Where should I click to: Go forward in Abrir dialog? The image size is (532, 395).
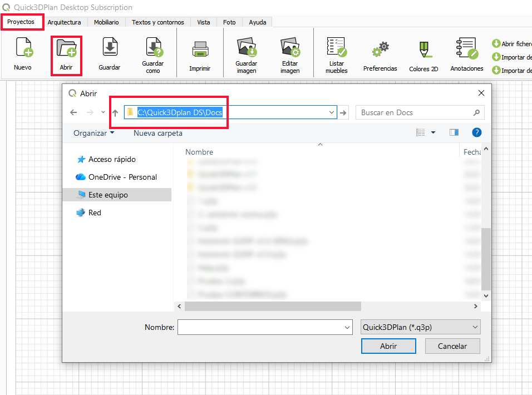point(90,112)
